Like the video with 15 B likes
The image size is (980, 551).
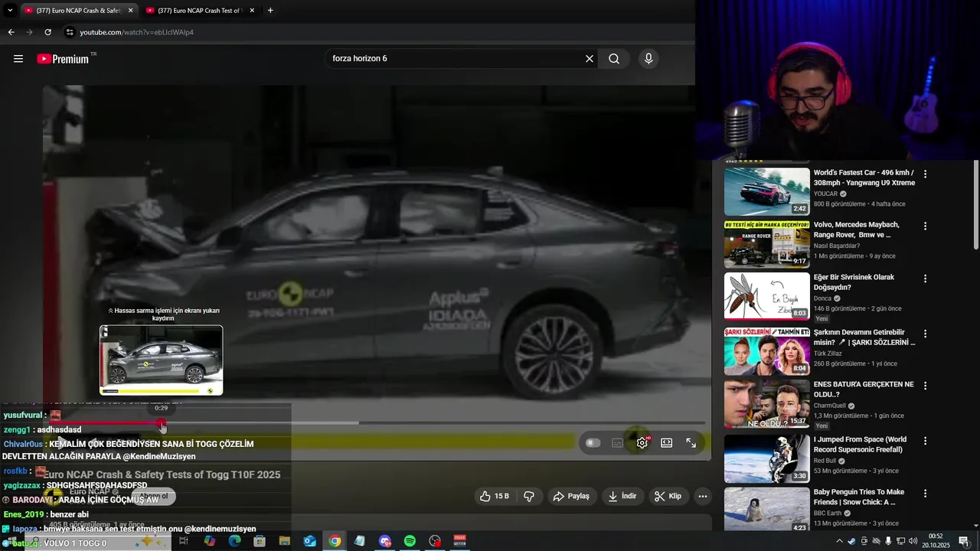pyautogui.click(x=494, y=496)
